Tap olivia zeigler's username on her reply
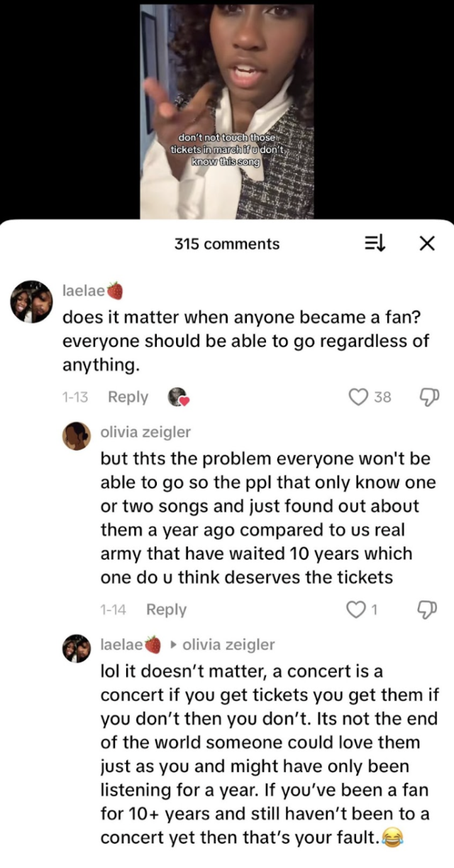This screenshot has width=454, height=868. pyautogui.click(x=145, y=432)
